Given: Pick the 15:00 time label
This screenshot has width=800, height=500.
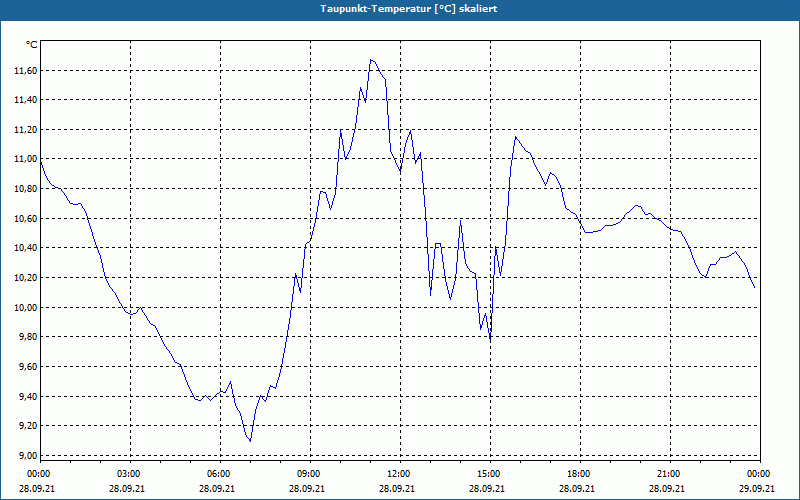Looking at the screenshot, I should click(490, 474).
